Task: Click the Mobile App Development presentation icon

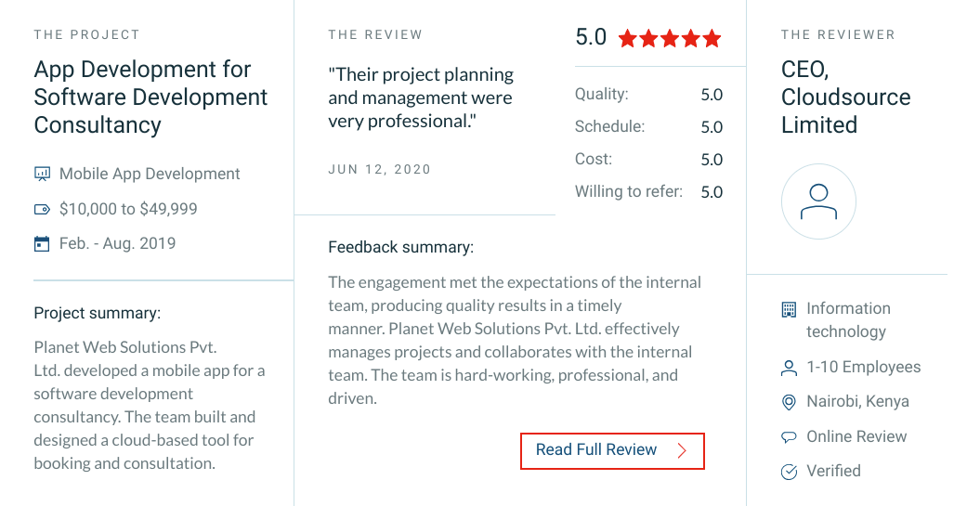Action: (x=42, y=174)
